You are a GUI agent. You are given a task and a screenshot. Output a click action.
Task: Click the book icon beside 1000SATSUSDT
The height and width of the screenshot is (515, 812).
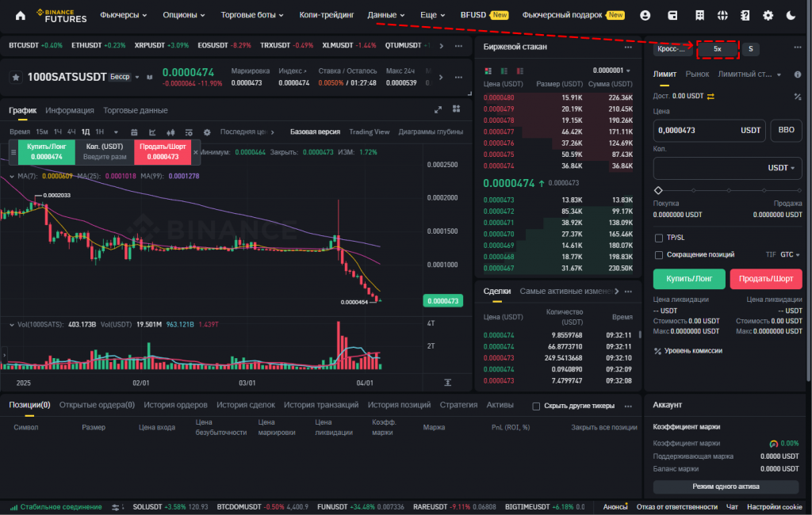point(150,77)
